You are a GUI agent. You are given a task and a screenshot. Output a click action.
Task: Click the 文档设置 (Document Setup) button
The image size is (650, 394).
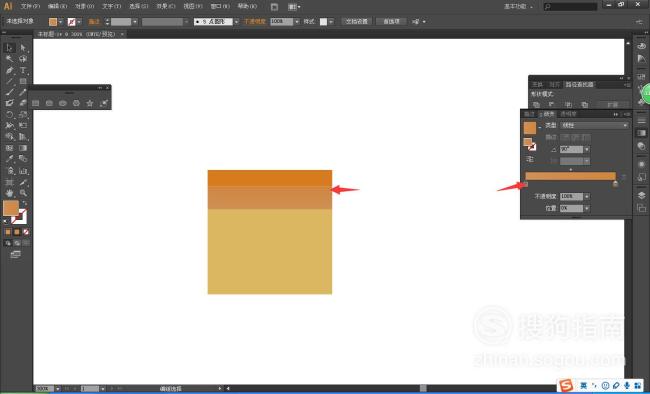[357, 22]
